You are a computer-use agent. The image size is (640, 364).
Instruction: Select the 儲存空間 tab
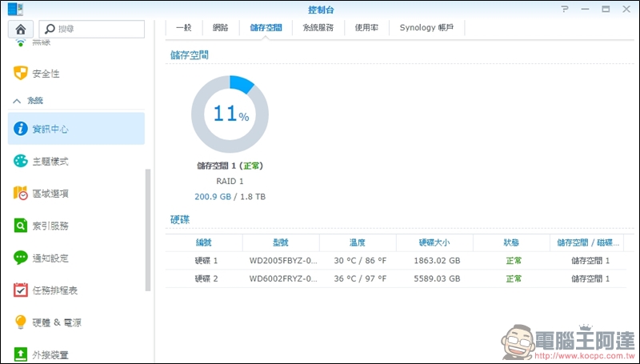(266, 28)
